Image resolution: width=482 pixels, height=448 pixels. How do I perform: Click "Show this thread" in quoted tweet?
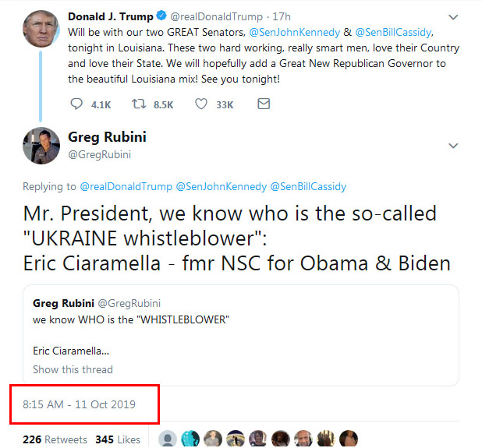(73, 369)
